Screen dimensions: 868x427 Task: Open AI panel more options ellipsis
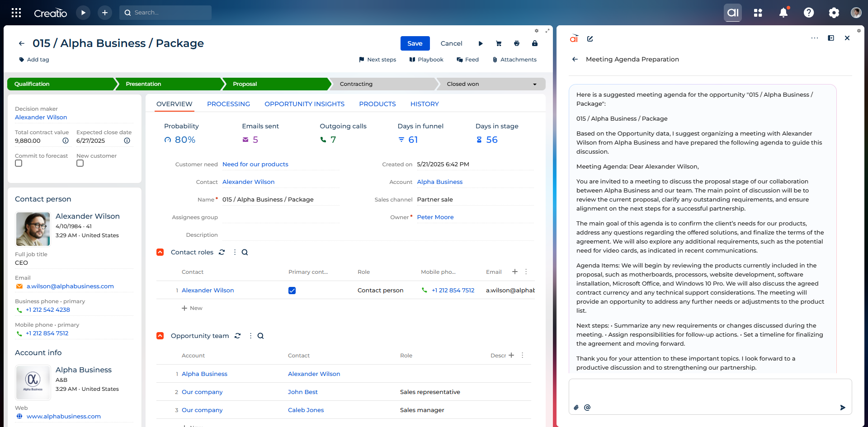coord(815,38)
